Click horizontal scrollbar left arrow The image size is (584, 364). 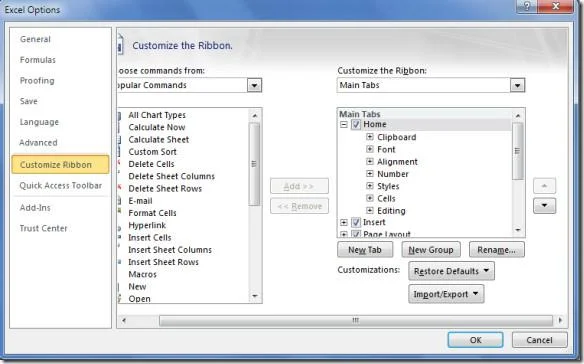point(124,320)
